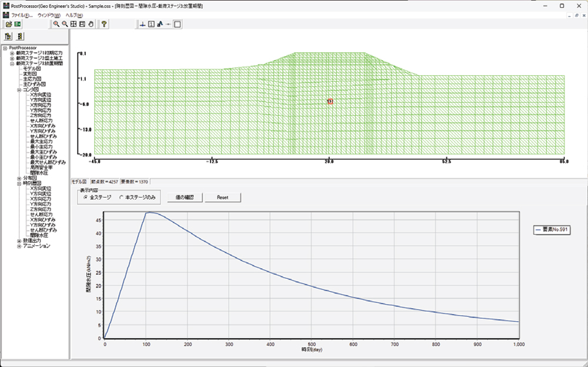Open the ウィンドウ menu
The width and height of the screenshot is (588, 367).
tap(49, 15)
